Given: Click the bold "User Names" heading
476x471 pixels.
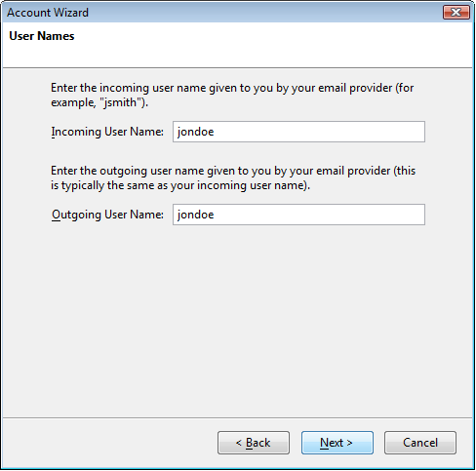Looking at the screenshot, I should tap(42, 36).
